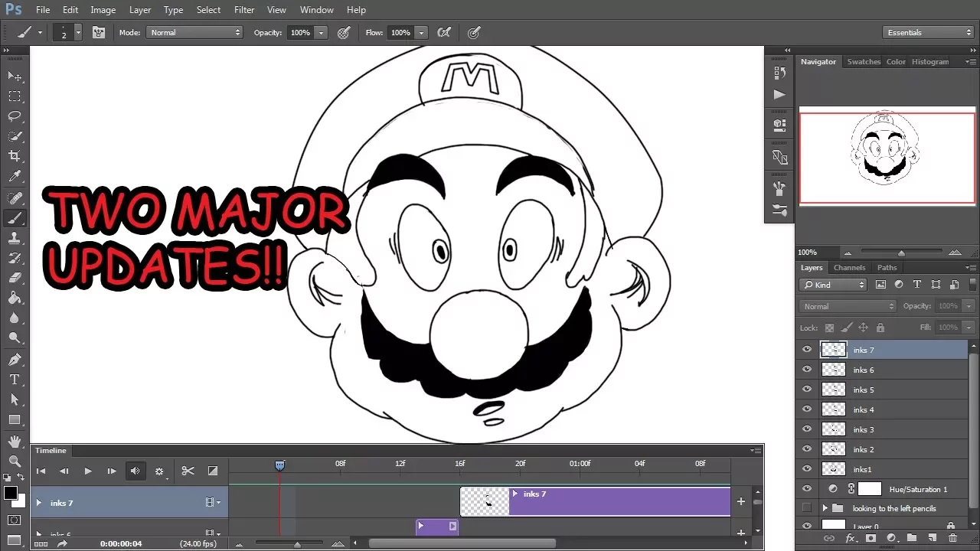Select the Paint Bucket tool
The image size is (980, 551).
coord(15,298)
